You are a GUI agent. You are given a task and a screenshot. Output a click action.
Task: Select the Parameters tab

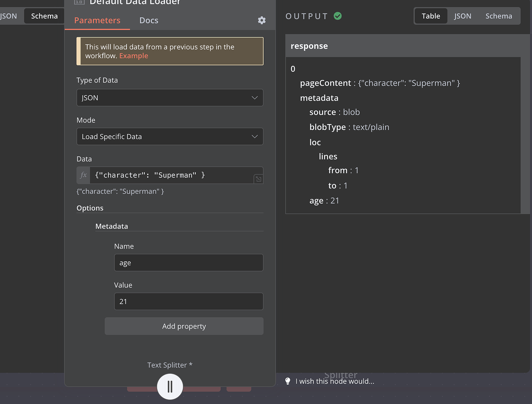click(x=97, y=20)
